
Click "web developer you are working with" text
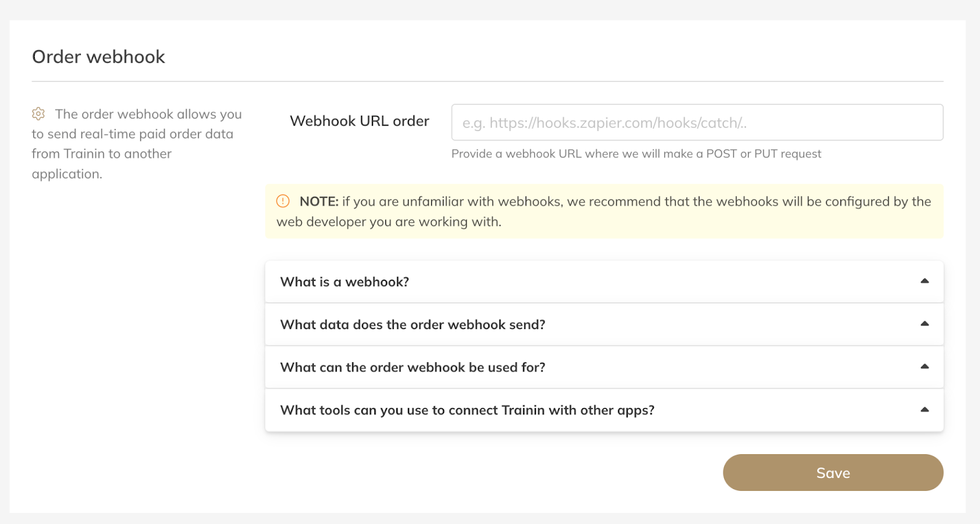(x=389, y=222)
